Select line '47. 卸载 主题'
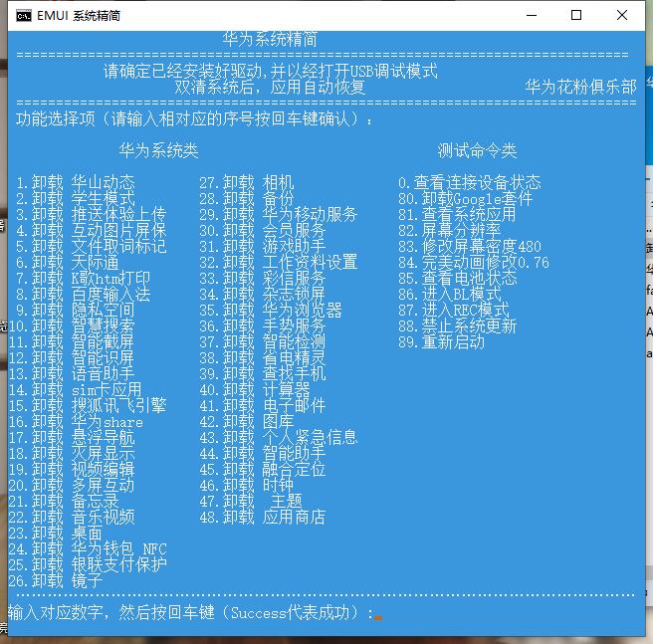This screenshot has height=644, width=653. point(251,502)
